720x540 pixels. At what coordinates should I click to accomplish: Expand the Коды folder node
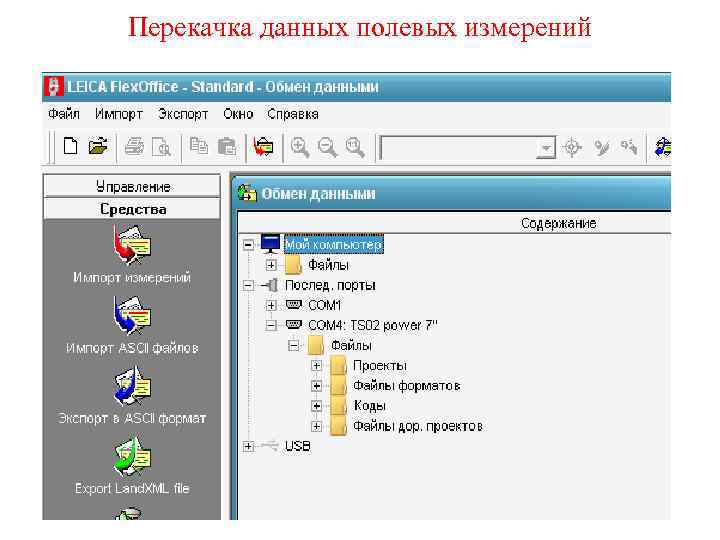click(316, 406)
